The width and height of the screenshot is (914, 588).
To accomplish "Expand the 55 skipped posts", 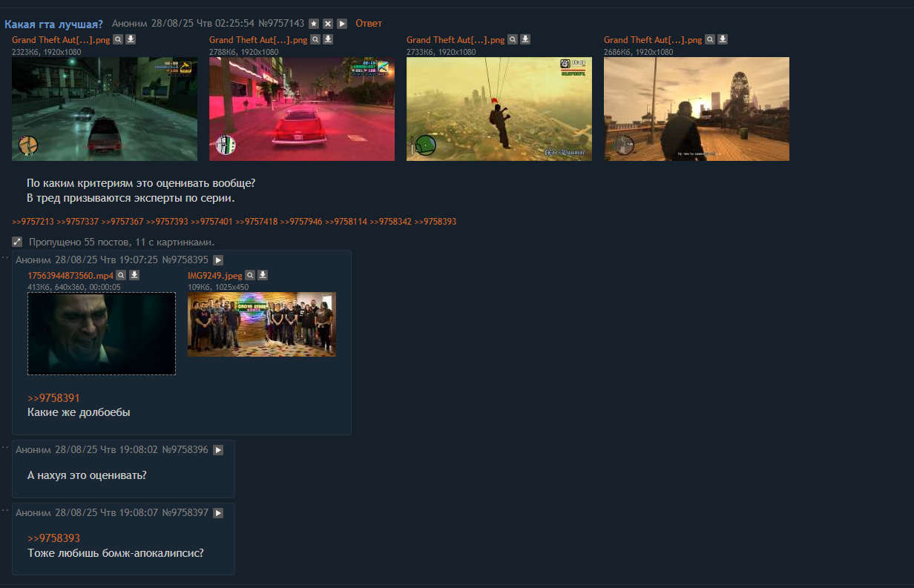I will [x=17, y=242].
